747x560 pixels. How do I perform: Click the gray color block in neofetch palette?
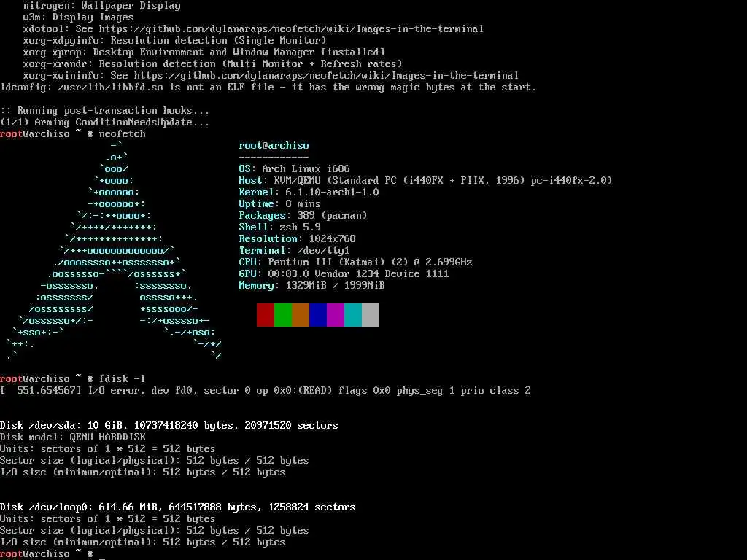[x=371, y=315]
